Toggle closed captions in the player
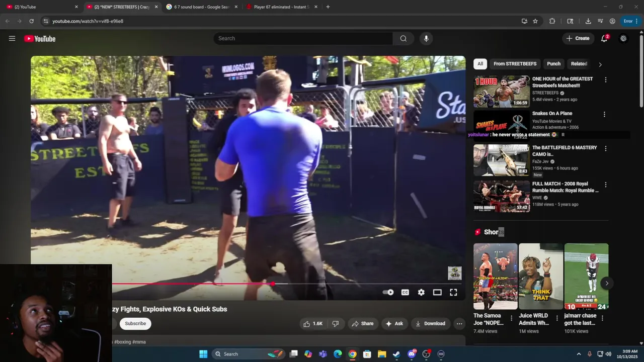644x362 pixels. [x=405, y=293]
